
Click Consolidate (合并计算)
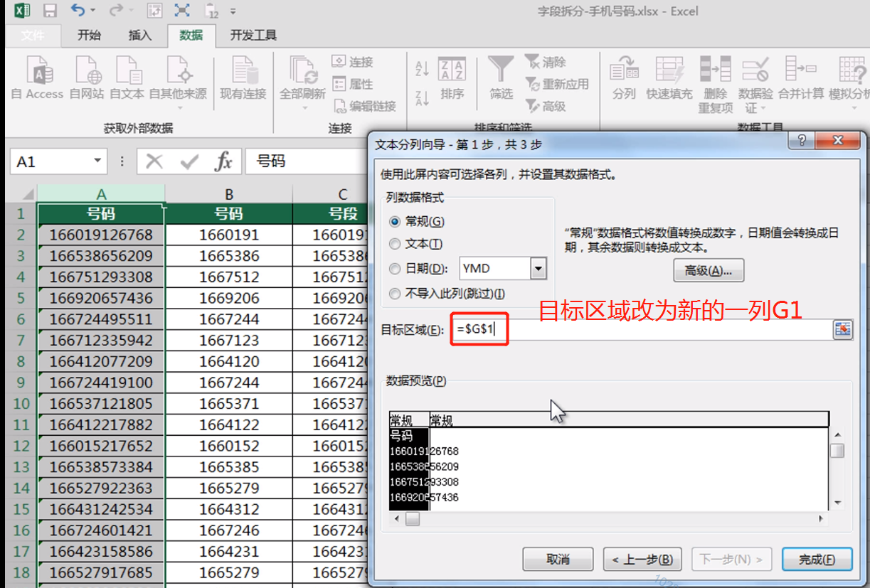800,78
